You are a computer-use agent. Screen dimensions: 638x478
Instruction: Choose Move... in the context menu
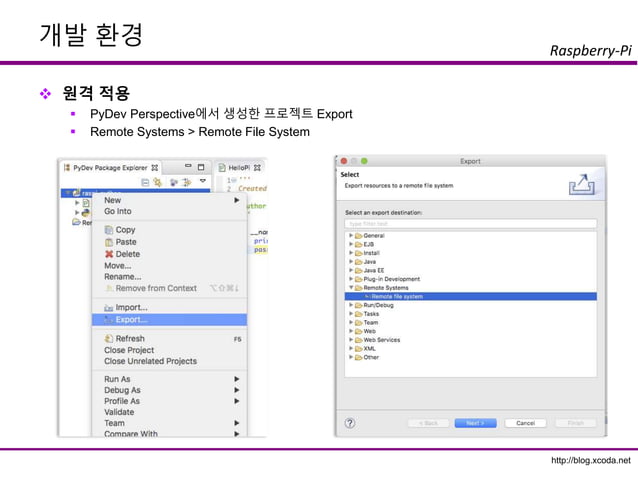coord(169,266)
